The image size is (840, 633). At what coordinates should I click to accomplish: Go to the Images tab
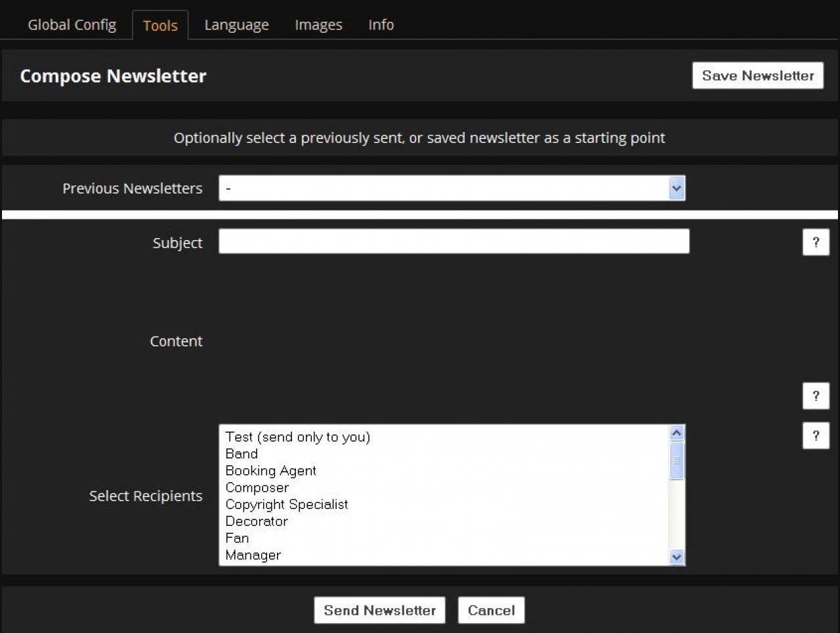pyautogui.click(x=318, y=25)
